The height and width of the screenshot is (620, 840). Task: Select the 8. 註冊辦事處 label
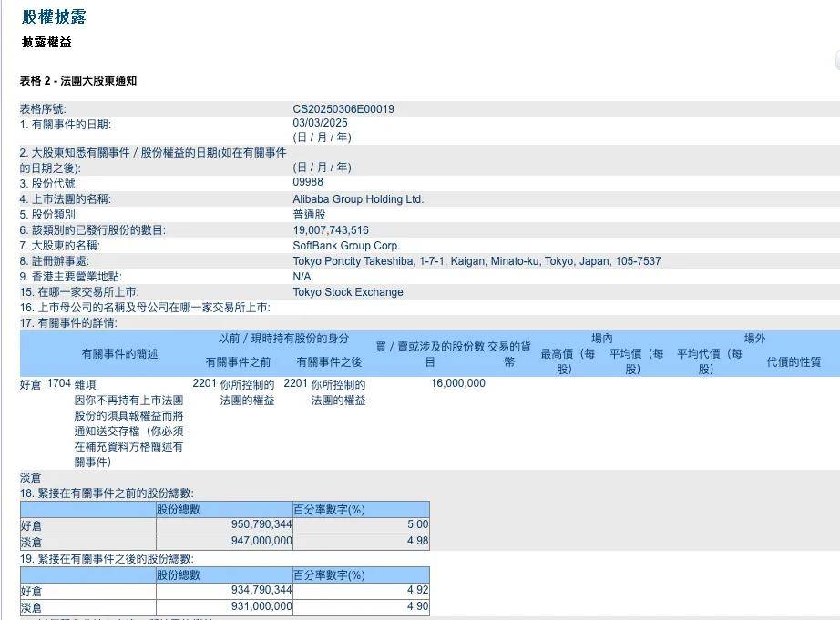click(x=55, y=261)
